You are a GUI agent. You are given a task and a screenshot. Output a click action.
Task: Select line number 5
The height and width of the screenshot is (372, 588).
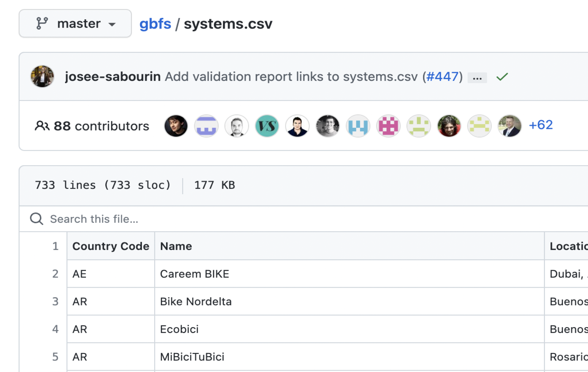click(55, 356)
